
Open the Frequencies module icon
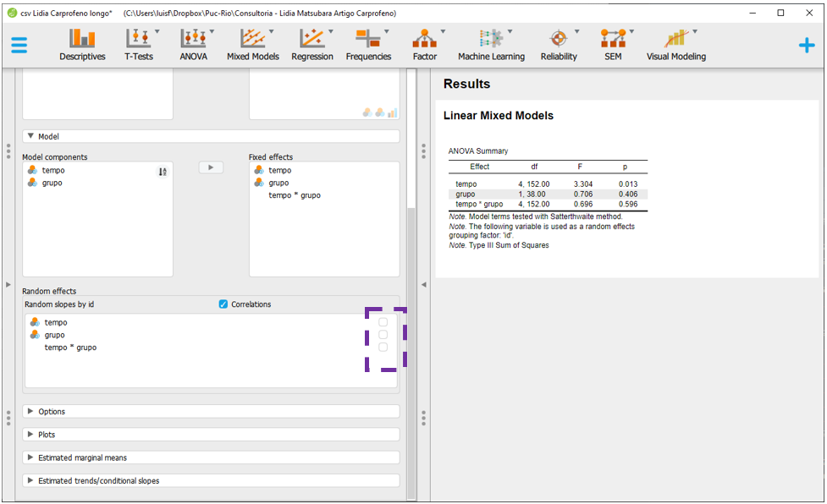368,44
